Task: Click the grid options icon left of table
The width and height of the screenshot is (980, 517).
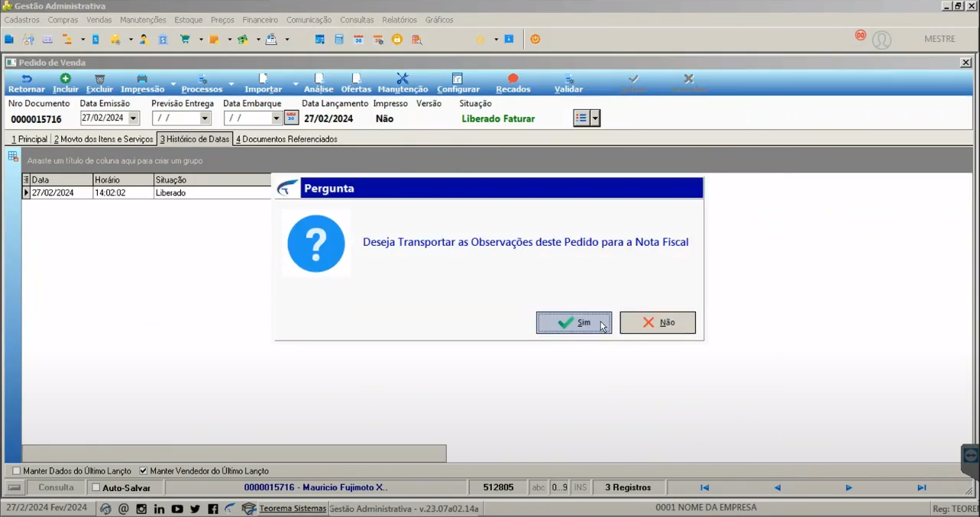Action: pos(13,156)
